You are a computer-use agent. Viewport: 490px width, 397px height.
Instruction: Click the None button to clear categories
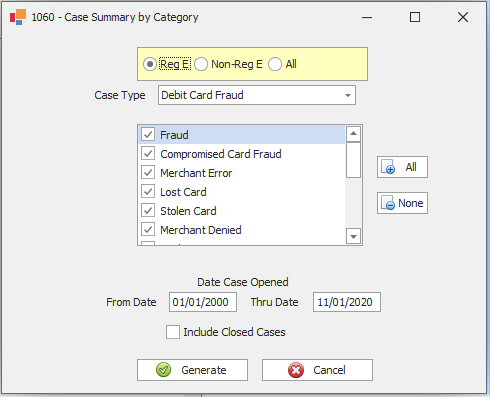(x=402, y=203)
